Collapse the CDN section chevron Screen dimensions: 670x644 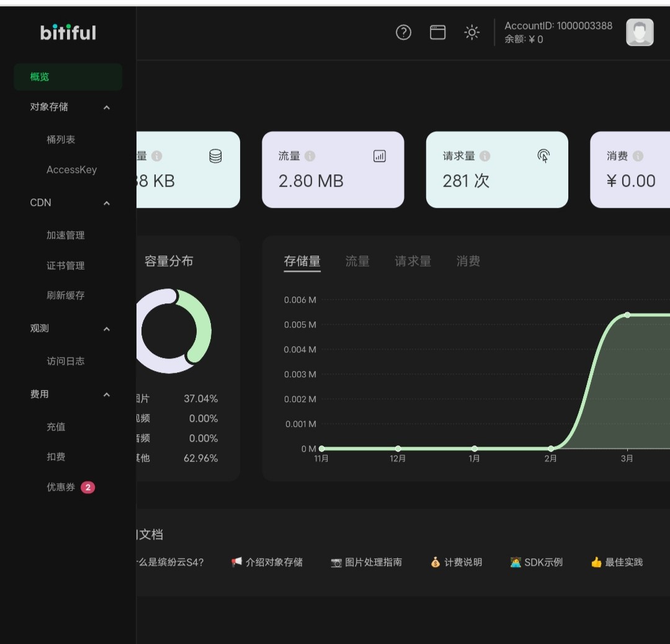coord(107,203)
